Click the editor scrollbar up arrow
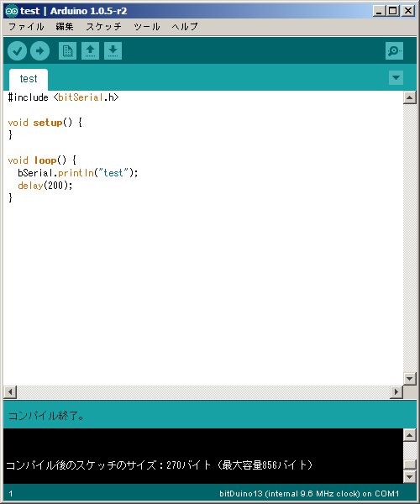The width and height of the screenshot is (420, 504). point(410,97)
